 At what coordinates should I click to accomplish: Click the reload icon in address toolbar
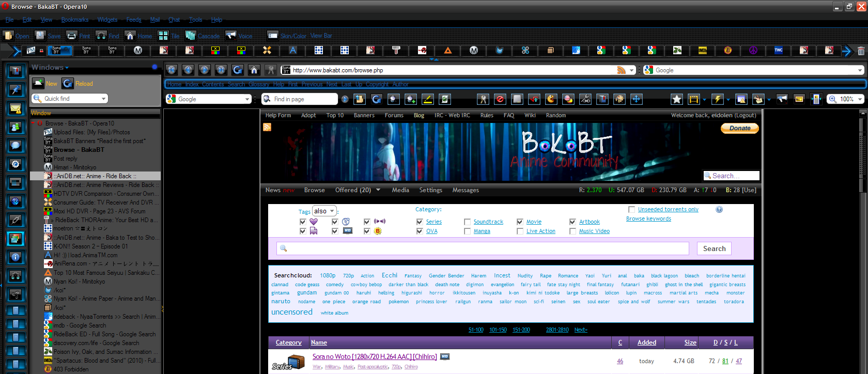click(x=238, y=70)
